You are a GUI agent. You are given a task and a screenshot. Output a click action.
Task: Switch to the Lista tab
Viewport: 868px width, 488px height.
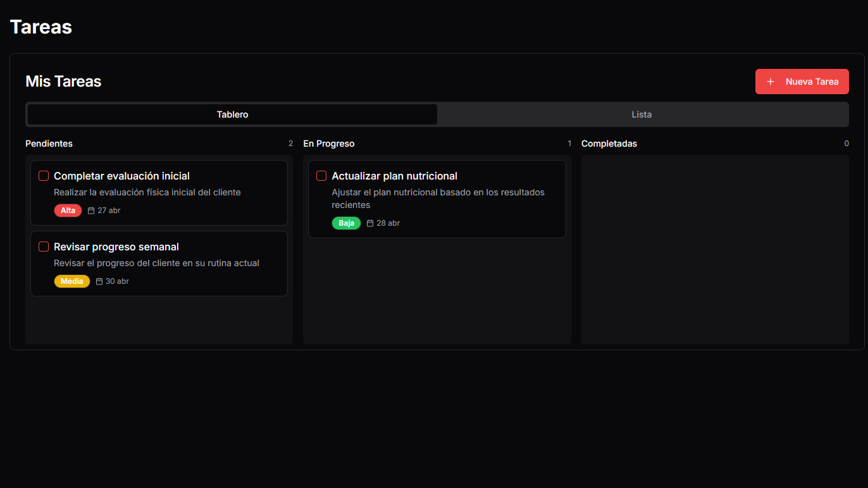tap(642, 114)
